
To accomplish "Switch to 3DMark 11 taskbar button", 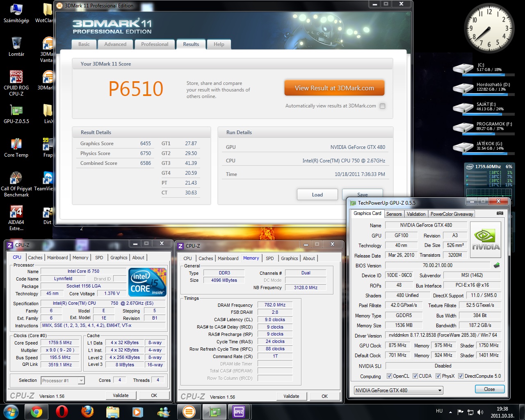I will pyautogui.click(x=189, y=411).
